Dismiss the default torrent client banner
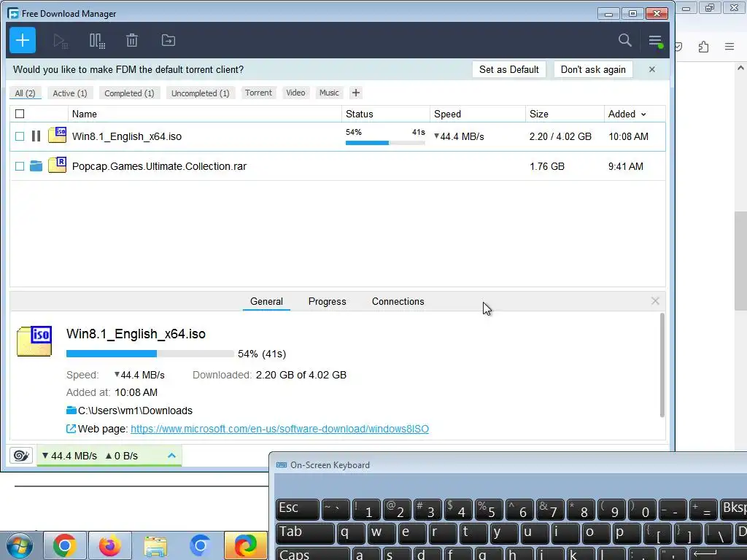The image size is (747, 560). [x=652, y=69]
